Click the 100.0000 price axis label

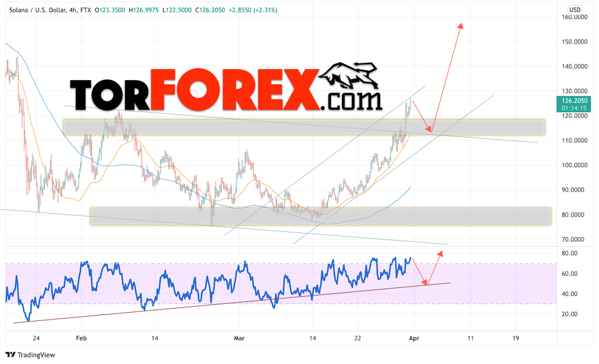point(574,165)
